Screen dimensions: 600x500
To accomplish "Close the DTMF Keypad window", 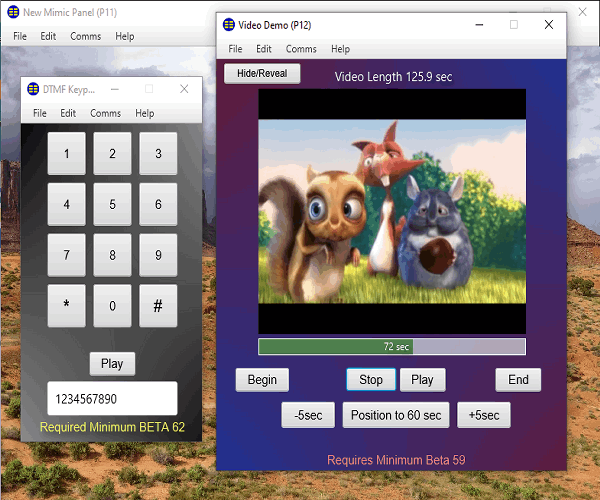I will 184,89.
